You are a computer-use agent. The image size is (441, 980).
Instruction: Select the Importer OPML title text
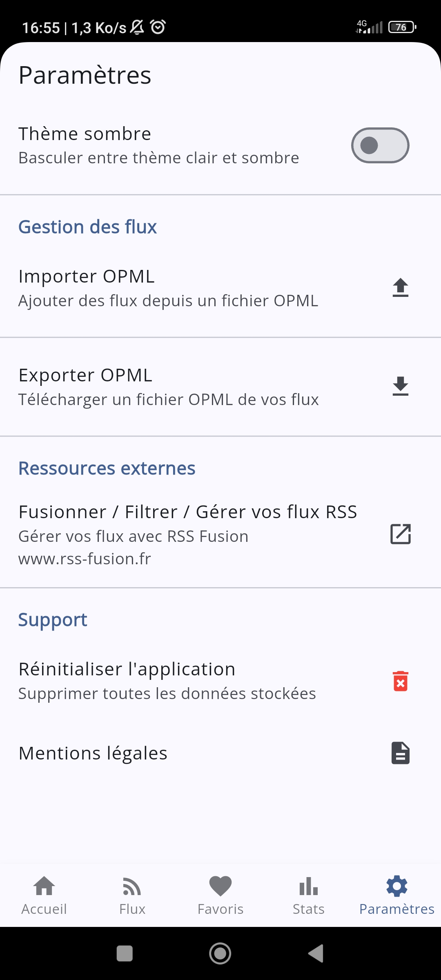pos(87,276)
